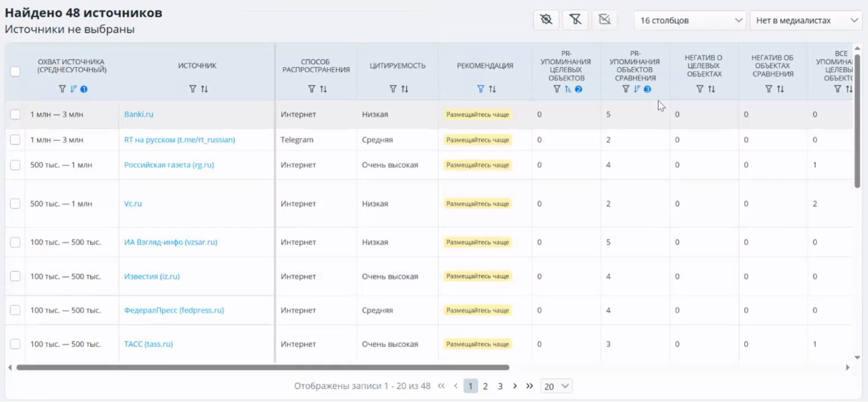Image resolution: width=868 pixels, height=402 pixels.
Task: Open the Нет в медиалистах dropdown
Action: coord(805,20)
